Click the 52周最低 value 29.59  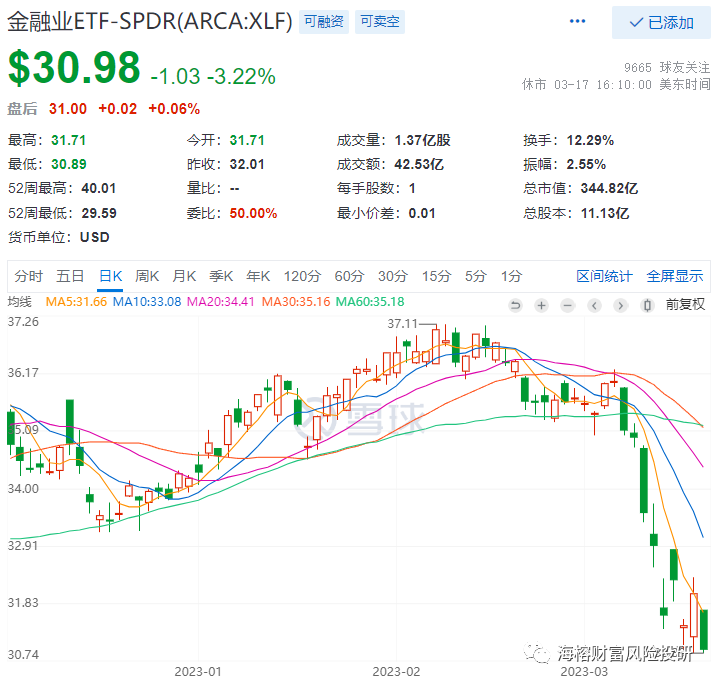tap(99, 213)
